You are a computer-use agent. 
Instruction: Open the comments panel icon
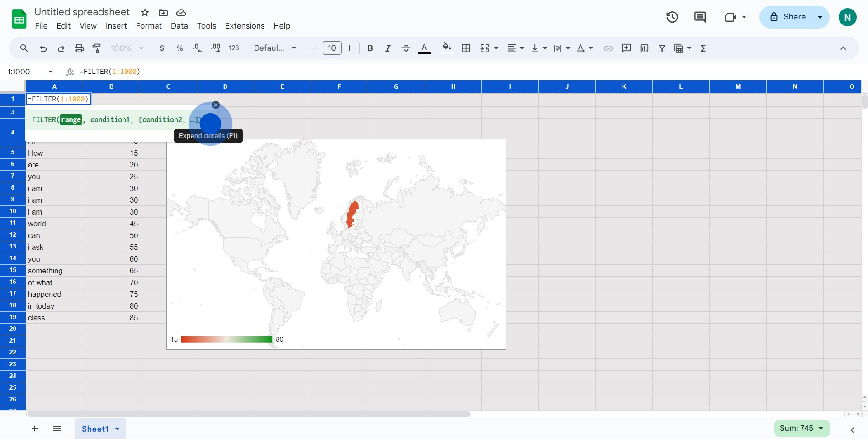(700, 17)
